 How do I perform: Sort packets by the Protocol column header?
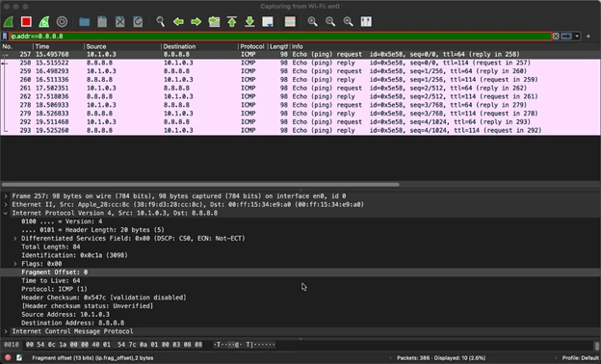point(252,46)
